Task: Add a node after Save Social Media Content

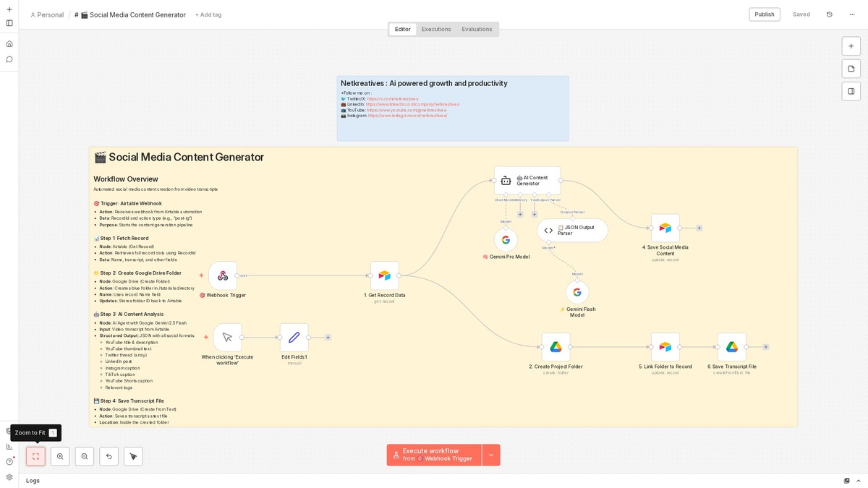Action: 699,228
